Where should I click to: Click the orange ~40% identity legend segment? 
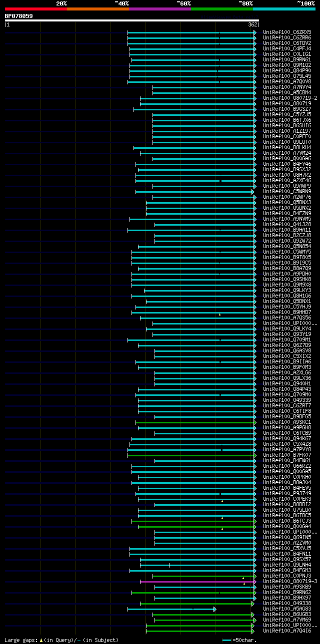pyautogui.click(x=98, y=9)
